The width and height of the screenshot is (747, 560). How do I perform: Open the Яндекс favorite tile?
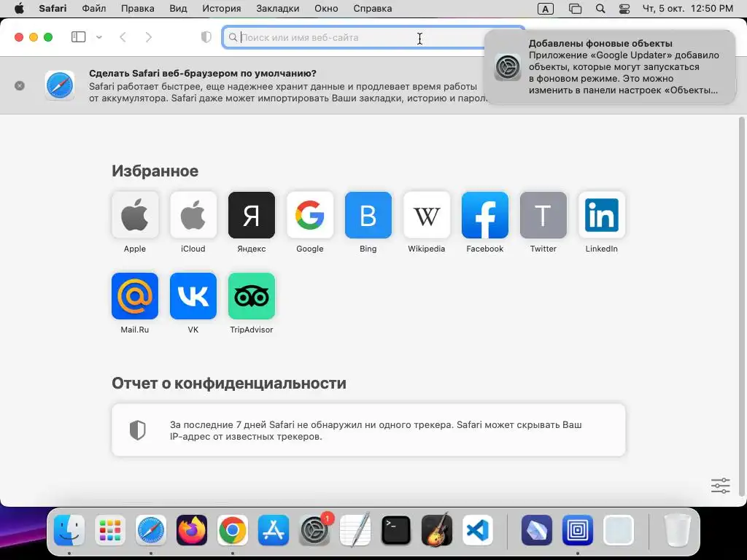click(252, 215)
